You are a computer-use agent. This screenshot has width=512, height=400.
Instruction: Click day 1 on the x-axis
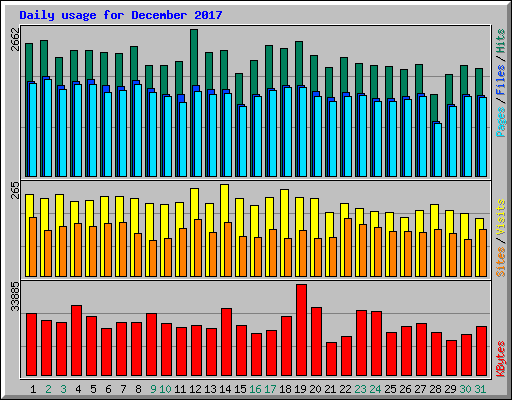tap(33, 389)
